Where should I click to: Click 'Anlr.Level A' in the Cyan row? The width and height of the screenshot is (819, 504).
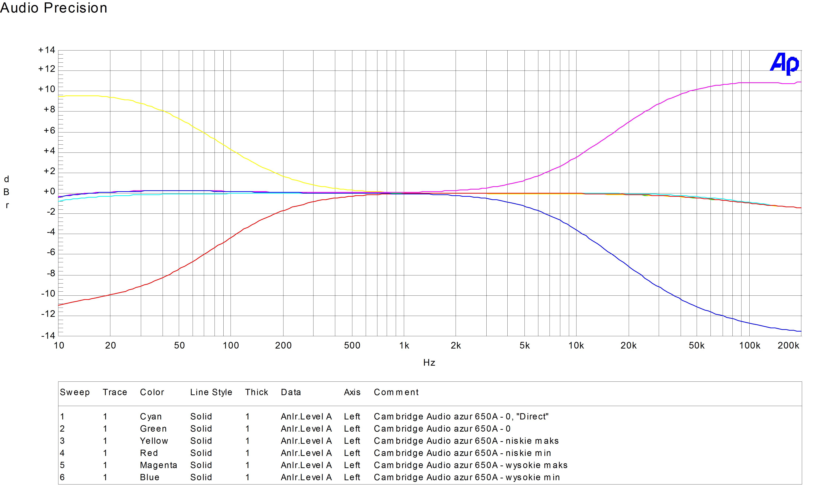coord(306,417)
